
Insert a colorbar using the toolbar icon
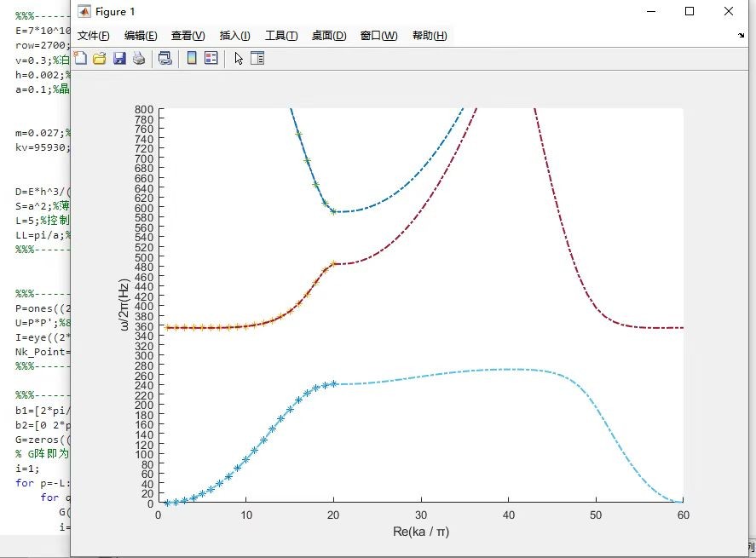click(x=192, y=58)
